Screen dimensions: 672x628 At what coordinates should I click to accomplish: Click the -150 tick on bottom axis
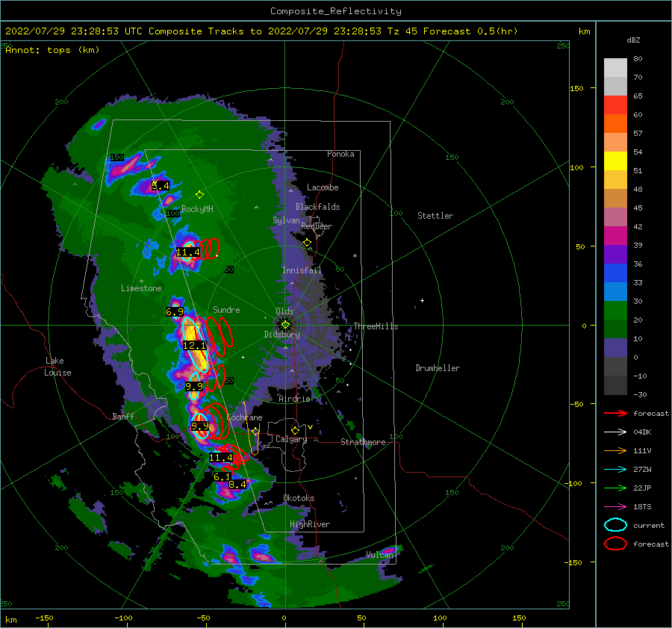pyautogui.click(x=45, y=618)
